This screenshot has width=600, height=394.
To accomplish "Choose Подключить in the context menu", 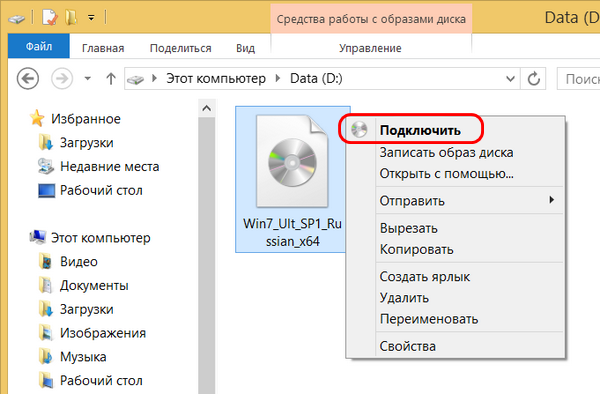I will click(x=456, y=130).
